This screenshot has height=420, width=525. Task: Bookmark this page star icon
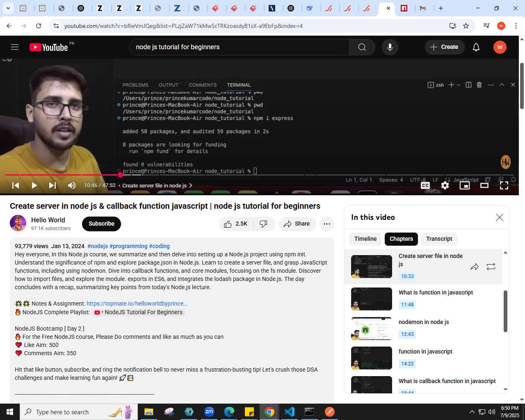pos(466,26)
